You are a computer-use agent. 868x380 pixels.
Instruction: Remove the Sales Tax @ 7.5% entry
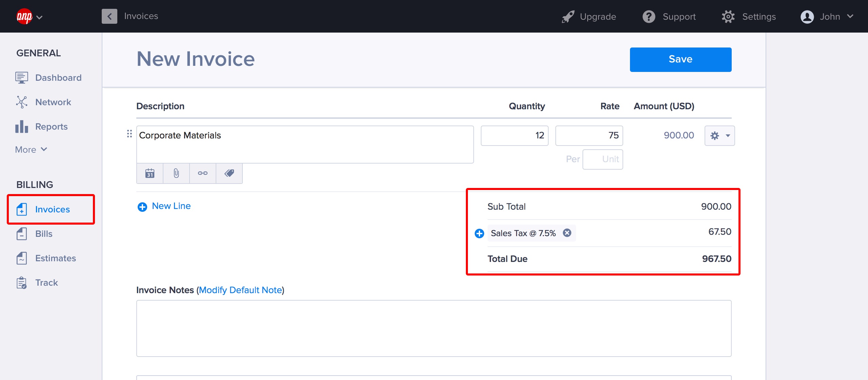click(567, 233)
